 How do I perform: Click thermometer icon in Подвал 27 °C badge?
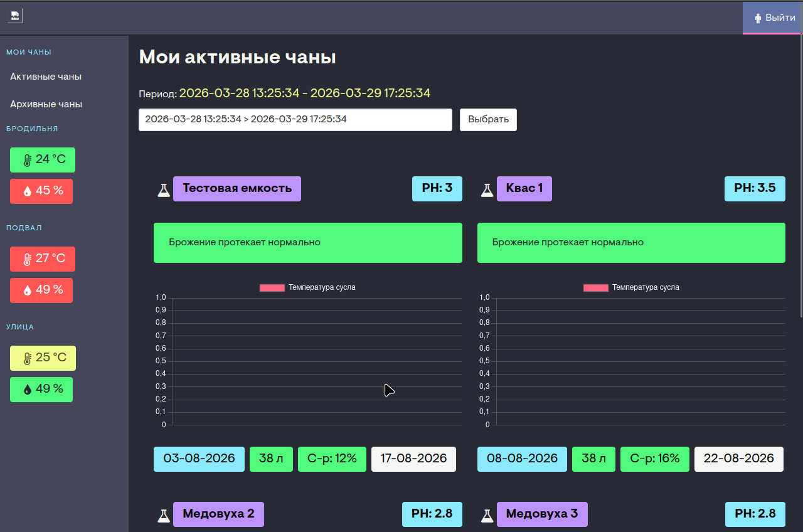[27, 259]
